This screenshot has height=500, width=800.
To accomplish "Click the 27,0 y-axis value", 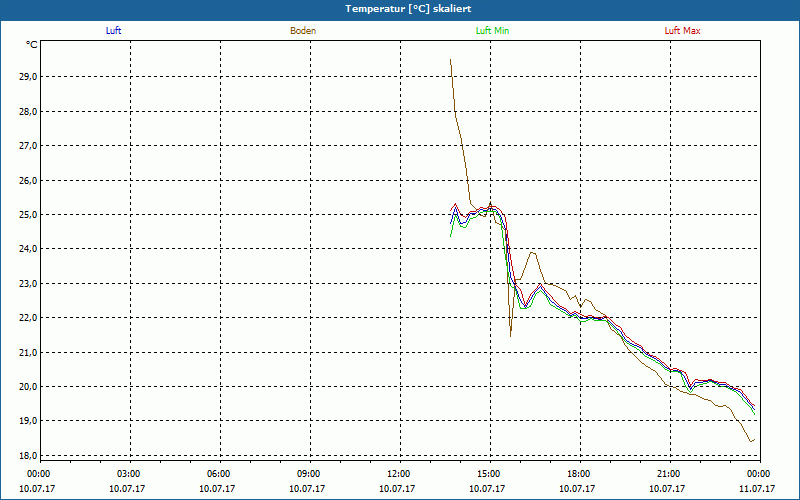I will click(28, 145).
